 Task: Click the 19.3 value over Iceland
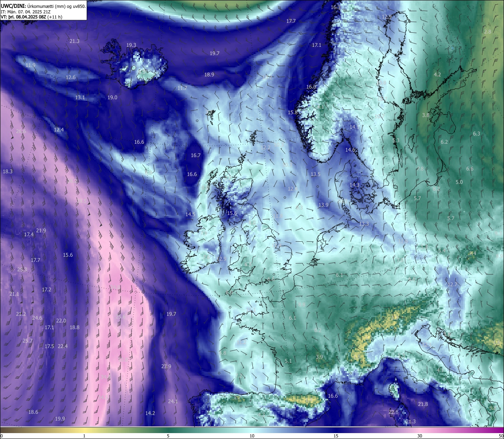[131, 45]
